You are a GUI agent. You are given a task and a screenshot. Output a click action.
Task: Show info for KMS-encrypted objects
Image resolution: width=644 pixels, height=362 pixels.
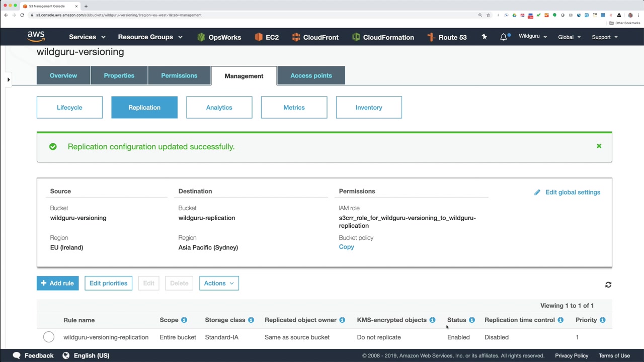pyautogui.click(x=432, y=320)
